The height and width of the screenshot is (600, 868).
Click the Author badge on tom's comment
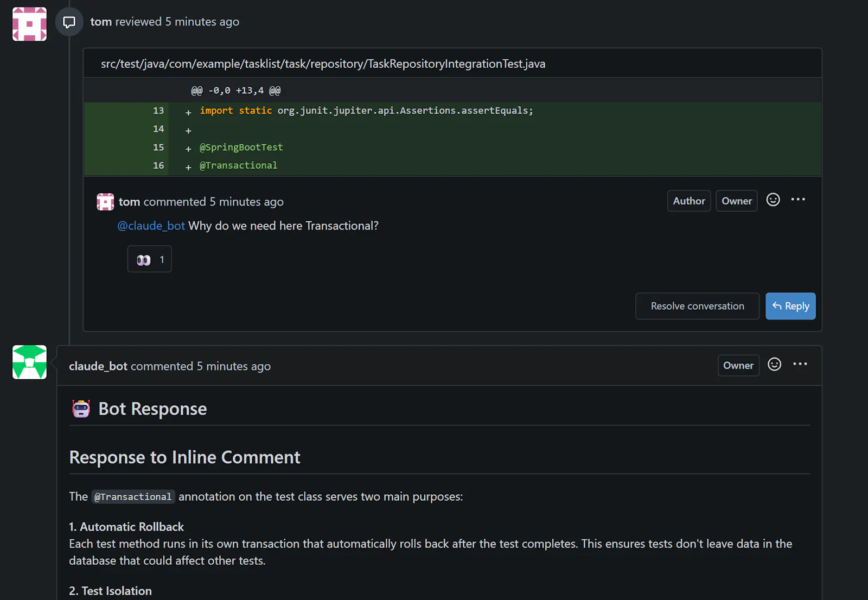(x=689, y=201)
